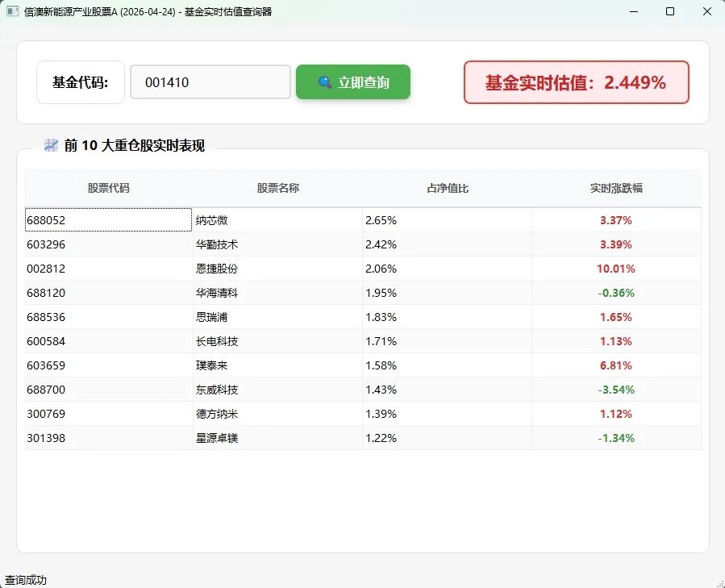Click the 3.37% change cell
This screenshot has height=588, width=725.
(616, 220)
